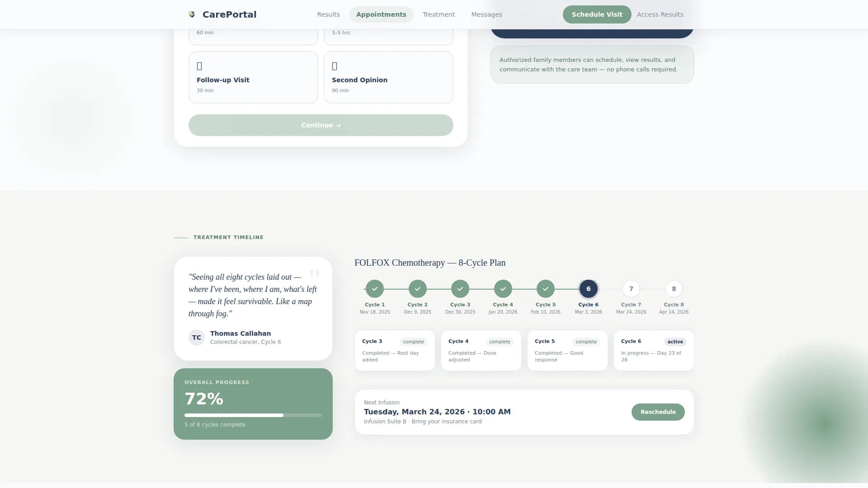Click the authorized family members notice
This screenshot has height=488, width=868.
(x=592, y=65)
